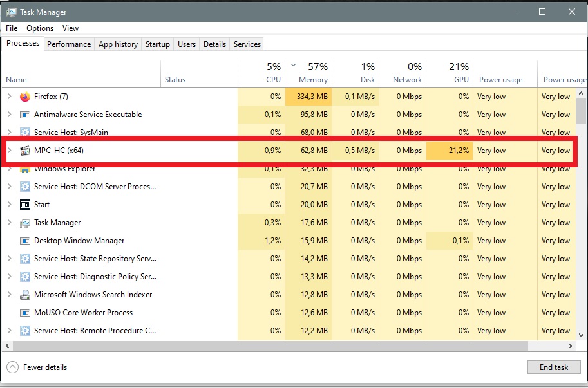Expand the Antimalware Service Executable row
Viewport: 588px width, 388px height.
(10, 115)
